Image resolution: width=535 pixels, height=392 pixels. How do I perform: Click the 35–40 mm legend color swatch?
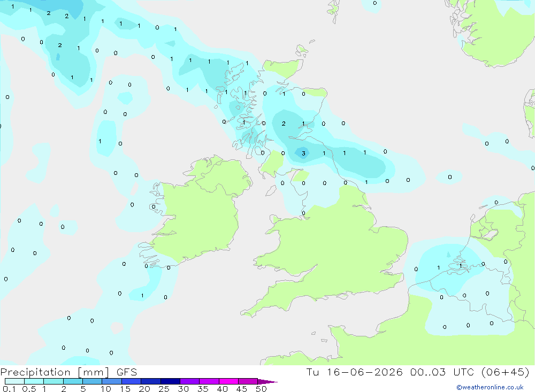(209, 381)
